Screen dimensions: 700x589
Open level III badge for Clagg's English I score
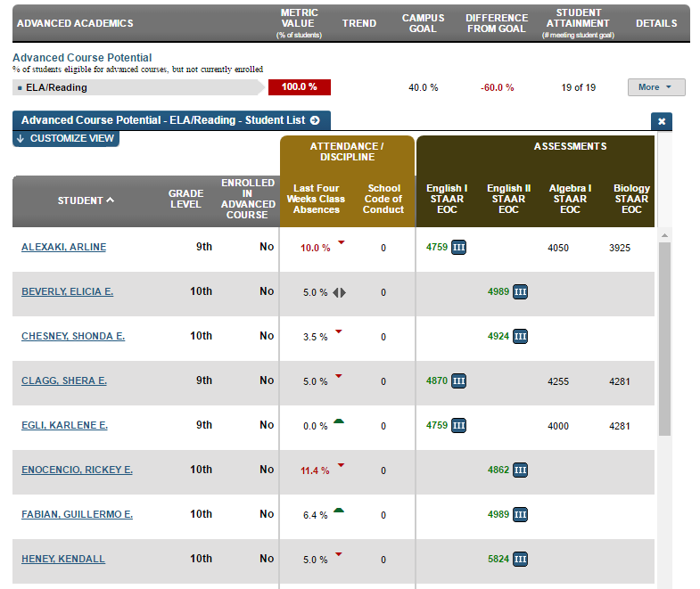[x=458, y=381]
